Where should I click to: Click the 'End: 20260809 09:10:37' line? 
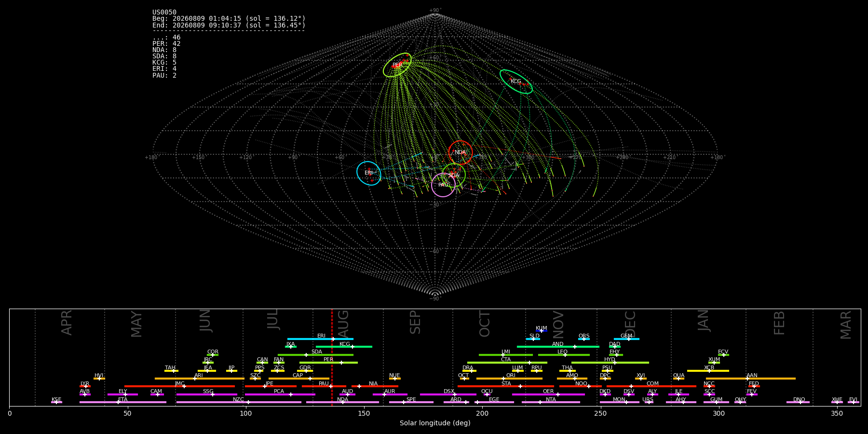pyautogui.click(x=229, y=25)
